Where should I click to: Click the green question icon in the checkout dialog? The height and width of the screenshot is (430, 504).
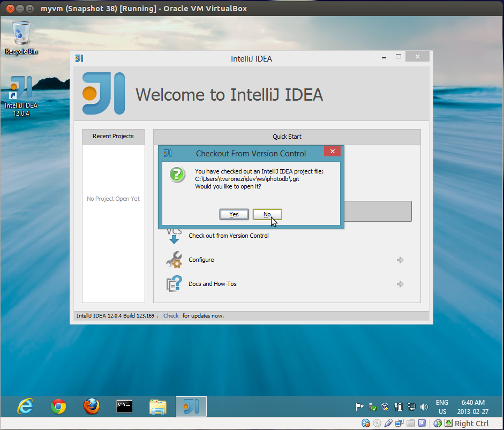click(x=177, y=175)
